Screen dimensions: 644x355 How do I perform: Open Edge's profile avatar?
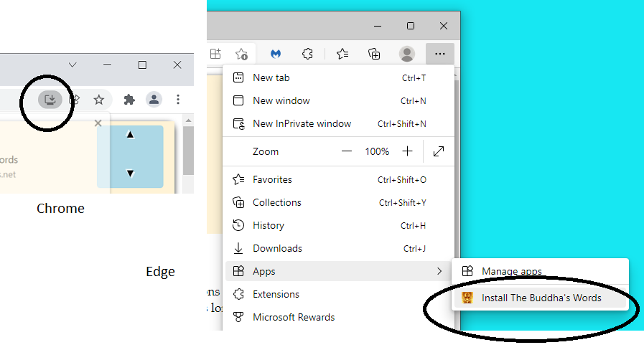point(407,54)
